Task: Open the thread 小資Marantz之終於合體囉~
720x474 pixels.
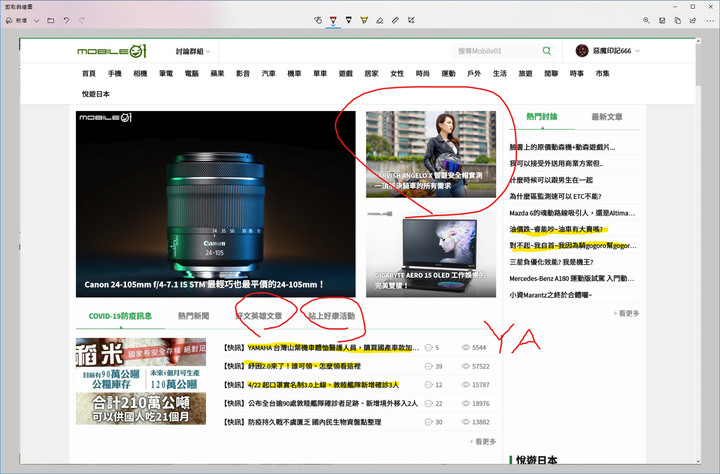Action: [551, 295]
